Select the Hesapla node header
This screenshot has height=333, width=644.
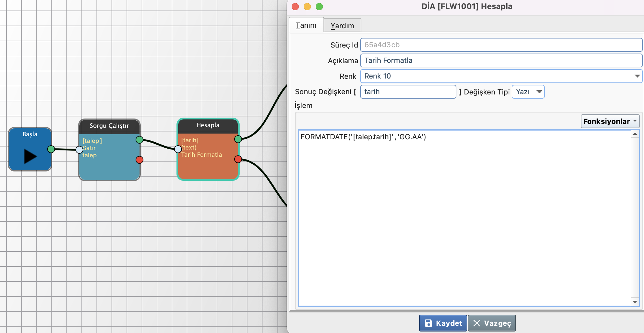[208, 125]
